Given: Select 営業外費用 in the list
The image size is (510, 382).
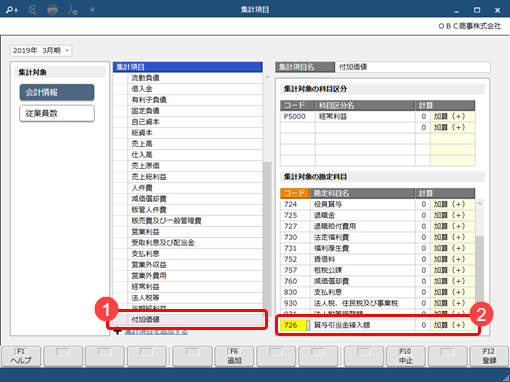Looking at the screenshot, I should (188, 276).
